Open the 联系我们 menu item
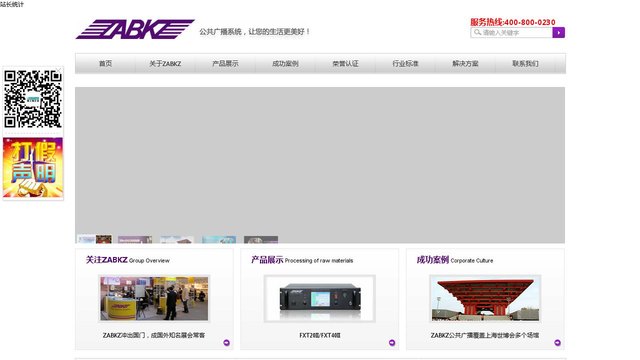This screenshot has height=360, width=640. (x=525, y=64)
